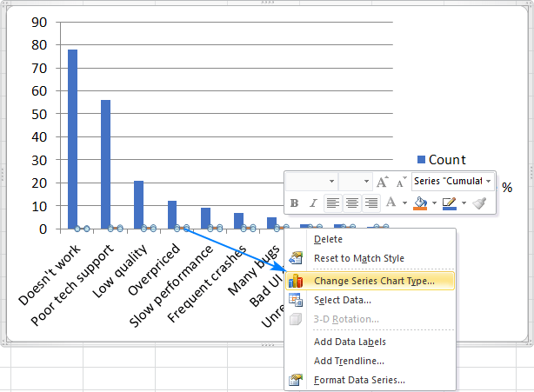This screenshot has height=392, width=534.
Task: Apply the shape fill paint bucket
Action: pos(419,203)
